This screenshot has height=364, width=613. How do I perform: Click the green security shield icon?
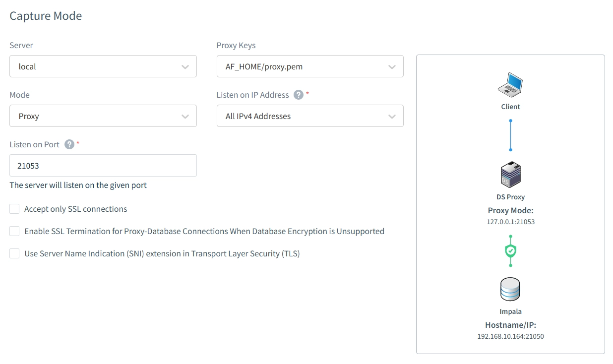point(510,251)
